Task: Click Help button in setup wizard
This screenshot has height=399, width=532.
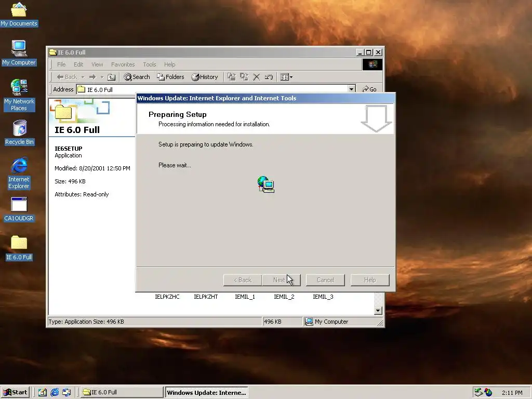Action: [370, 280]
